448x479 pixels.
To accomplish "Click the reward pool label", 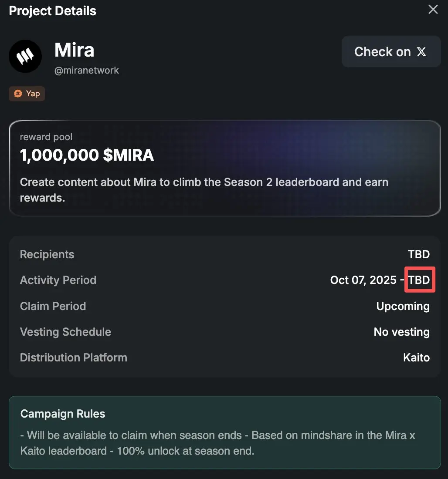I will 46,137.
